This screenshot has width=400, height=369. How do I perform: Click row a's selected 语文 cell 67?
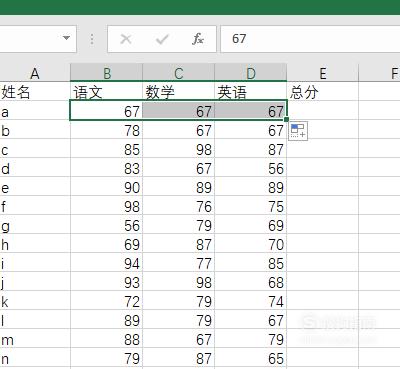point(107,111)
